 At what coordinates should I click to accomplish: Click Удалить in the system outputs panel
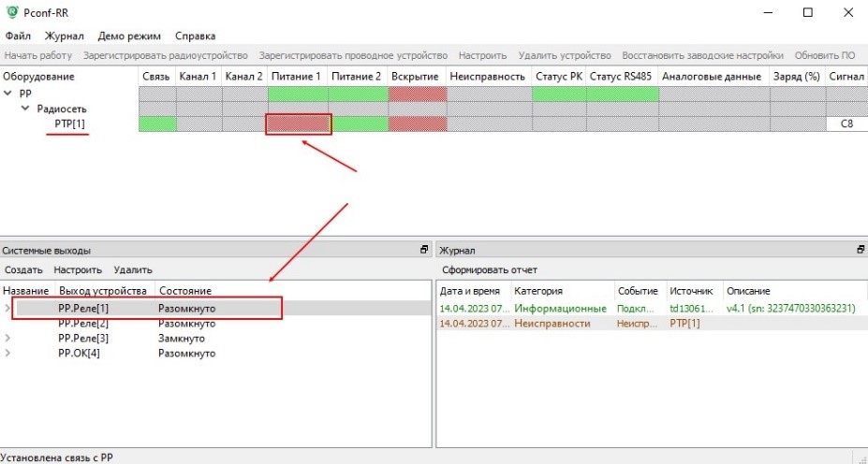pyautogui.click(x=132, y=269)
